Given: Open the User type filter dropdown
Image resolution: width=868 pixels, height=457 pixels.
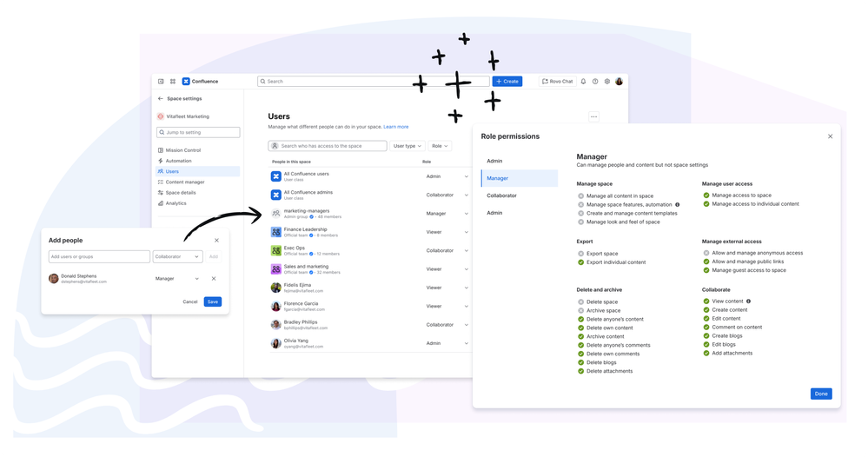Looking at the screenshot, I should coord(407,146).
